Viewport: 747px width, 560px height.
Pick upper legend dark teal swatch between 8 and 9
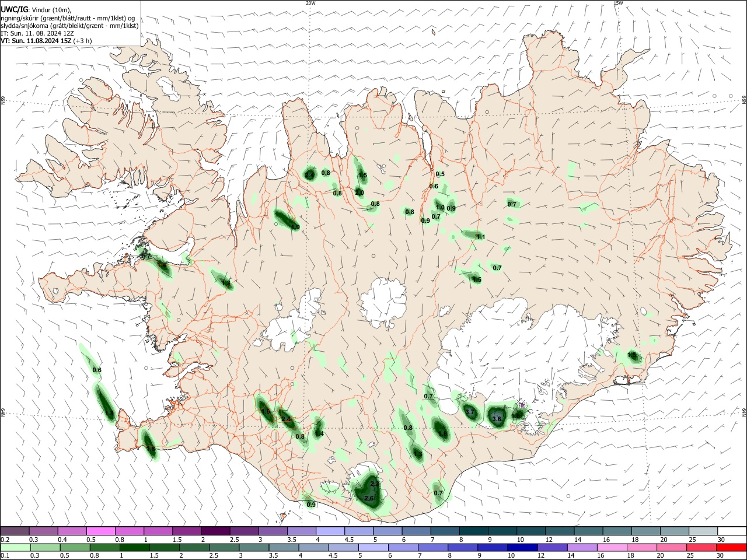473,531
